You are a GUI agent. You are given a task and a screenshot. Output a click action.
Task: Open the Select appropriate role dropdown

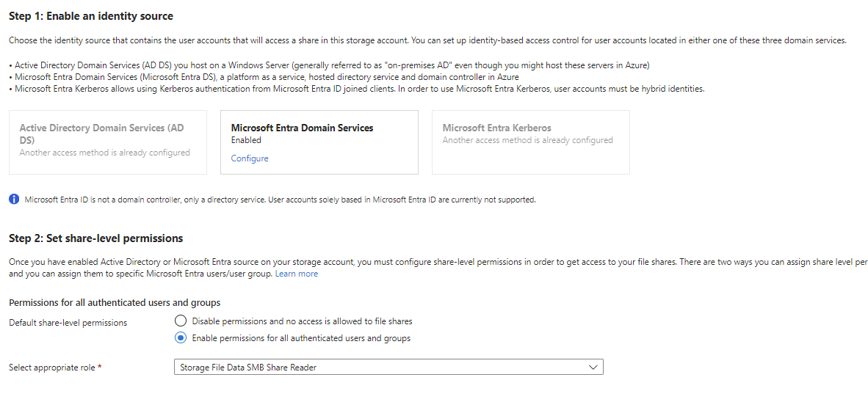tap(388, 368)
